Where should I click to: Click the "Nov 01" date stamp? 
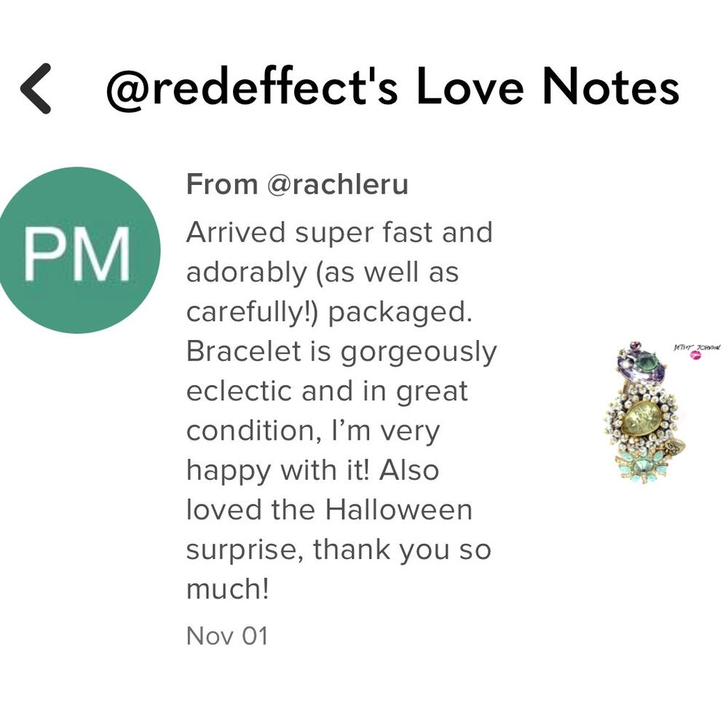[x=227, y=636]
